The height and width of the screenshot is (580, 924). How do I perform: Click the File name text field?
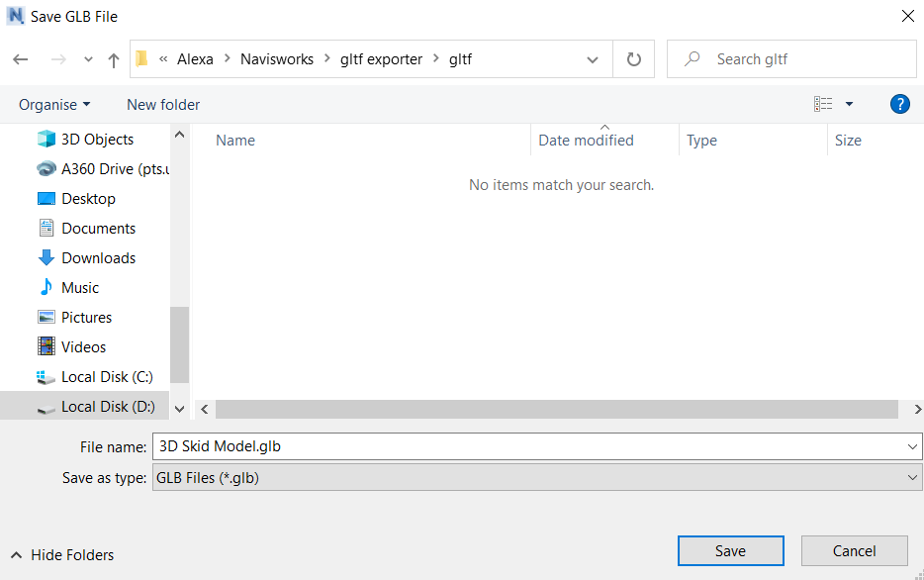(529, 446)
